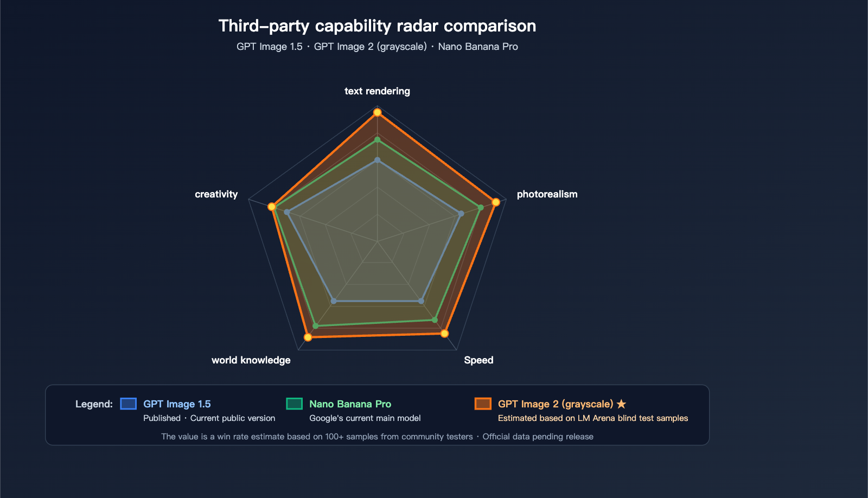Toggle the blue GPT Image 1.5 legend swatch
This screenshot has width=868, height=498.
pos(129,404)
